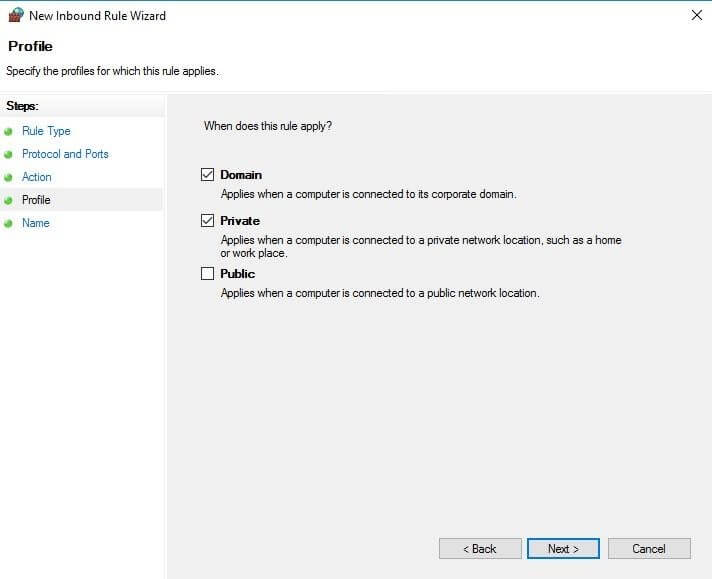Viewport: 712px width, 579px height.
Task: Click the bold Public label text
Action: [237, 273]
